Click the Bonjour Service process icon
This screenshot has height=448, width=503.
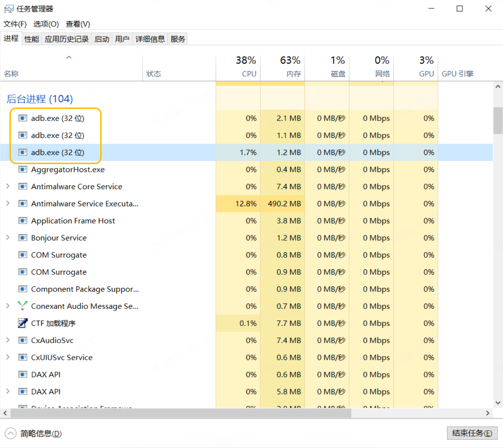[x=23, y=238]
